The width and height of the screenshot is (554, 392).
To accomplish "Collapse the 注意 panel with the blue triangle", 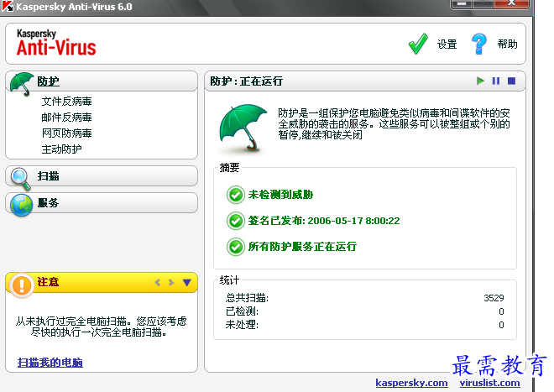I will tap(187, 282).
